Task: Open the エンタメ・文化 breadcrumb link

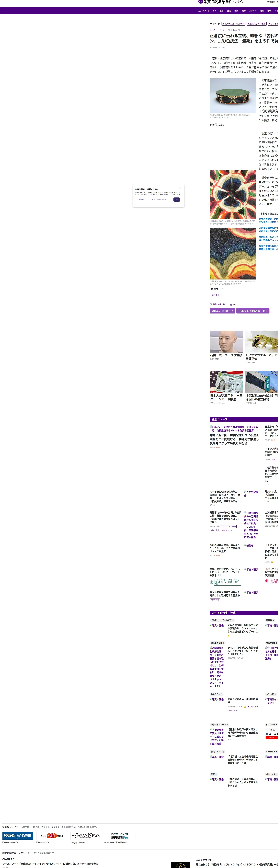Action: click(224, 30)
